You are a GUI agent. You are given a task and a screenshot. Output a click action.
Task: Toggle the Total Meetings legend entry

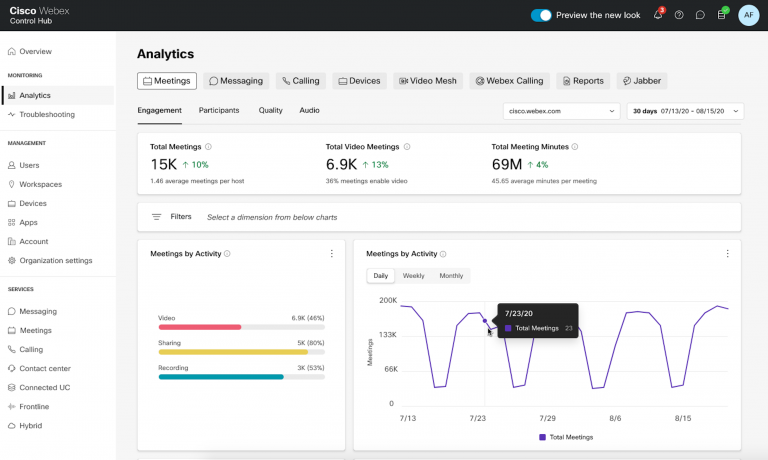566,437
